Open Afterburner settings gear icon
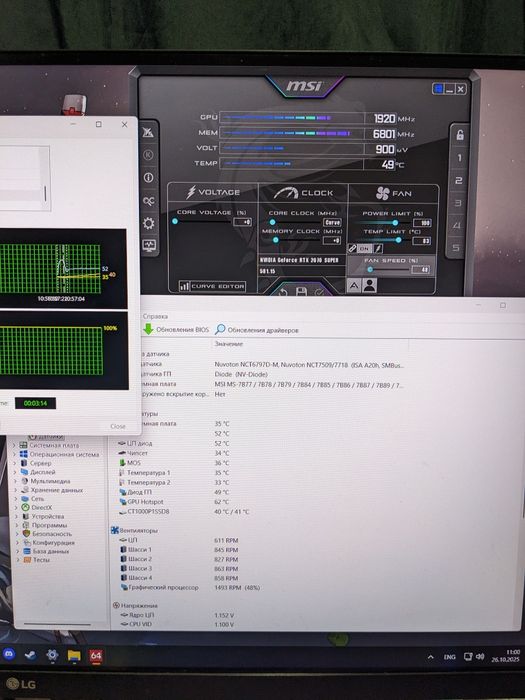The width and height of the screenshot is (525, 700). pos(148,223)
